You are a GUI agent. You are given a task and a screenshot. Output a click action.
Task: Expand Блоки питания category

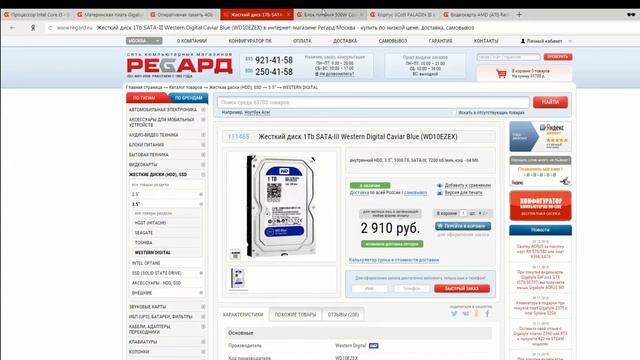(x=203, y=144)
